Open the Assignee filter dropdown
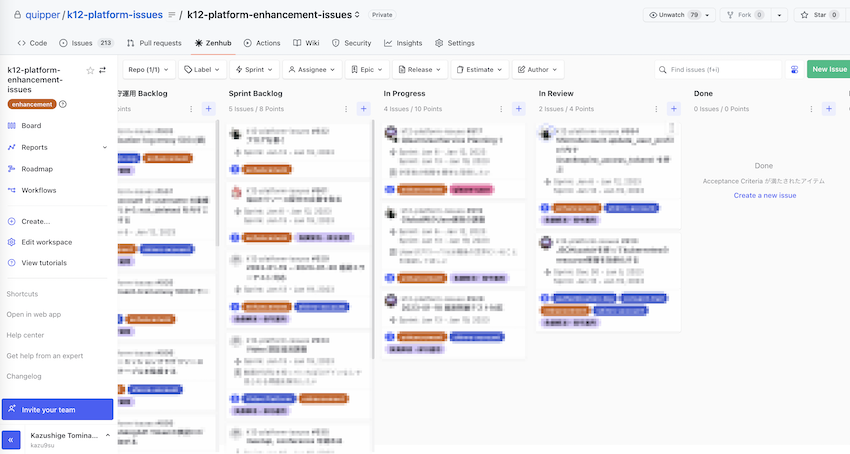Image resolution: width=850 pixels, height=454 pixels. coord(312,69)
